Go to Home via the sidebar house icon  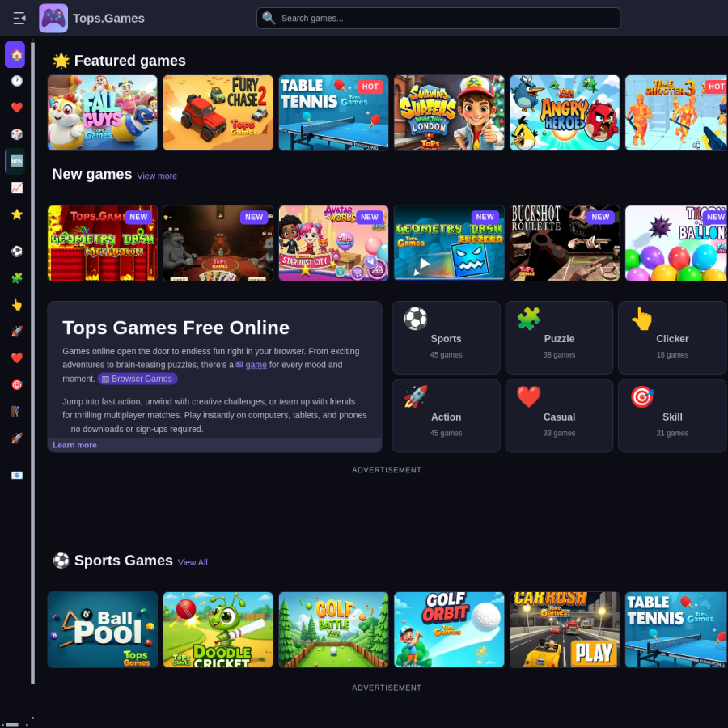pyautogui.click(x=15, y=54)
